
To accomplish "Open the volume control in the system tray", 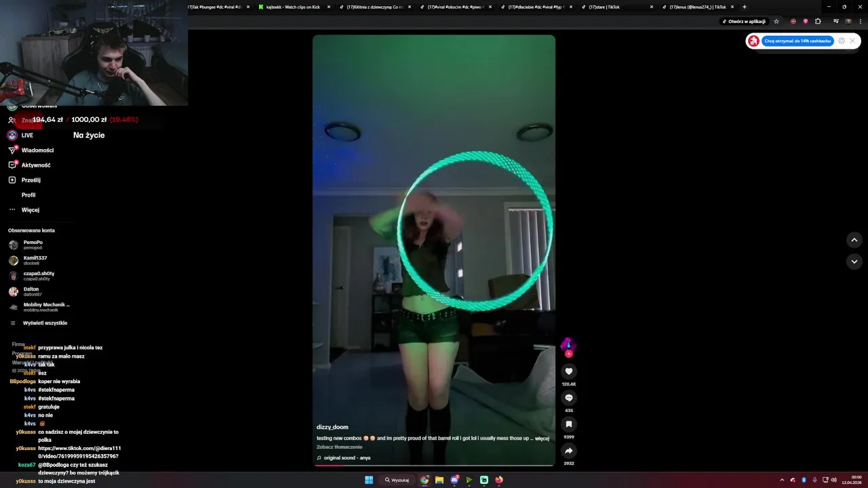I will click(x=833, y=480).
